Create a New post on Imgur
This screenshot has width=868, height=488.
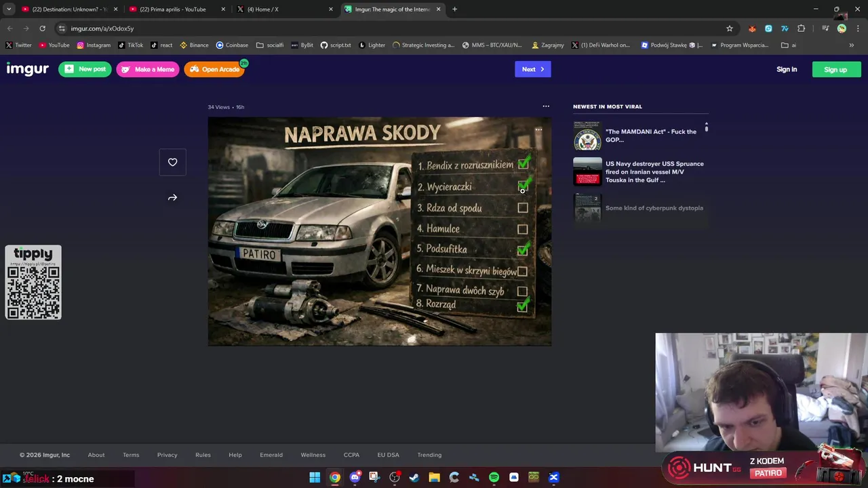tap(85, 69)
